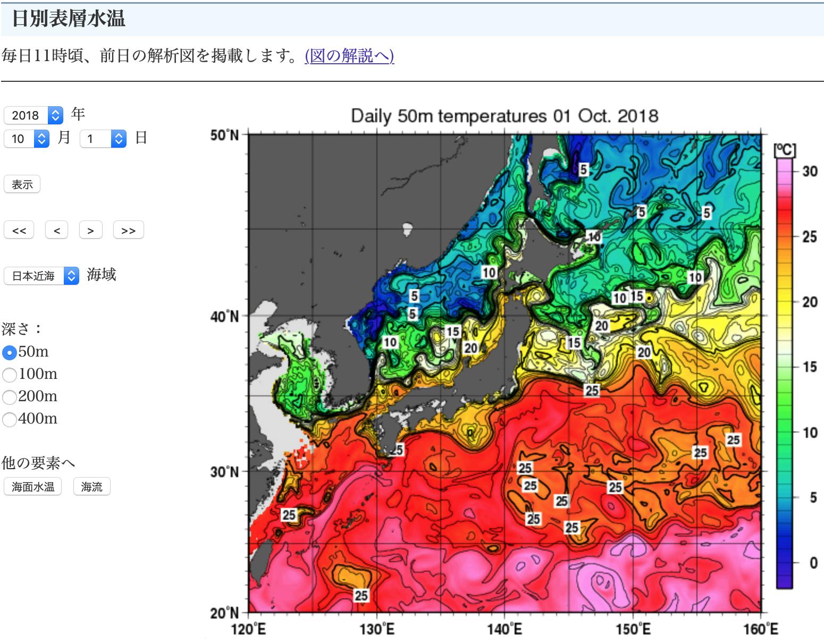This screenshot has height=644, width=824.
Task: Expand the 日本近海 sea area selector
Action: [41, 276]
